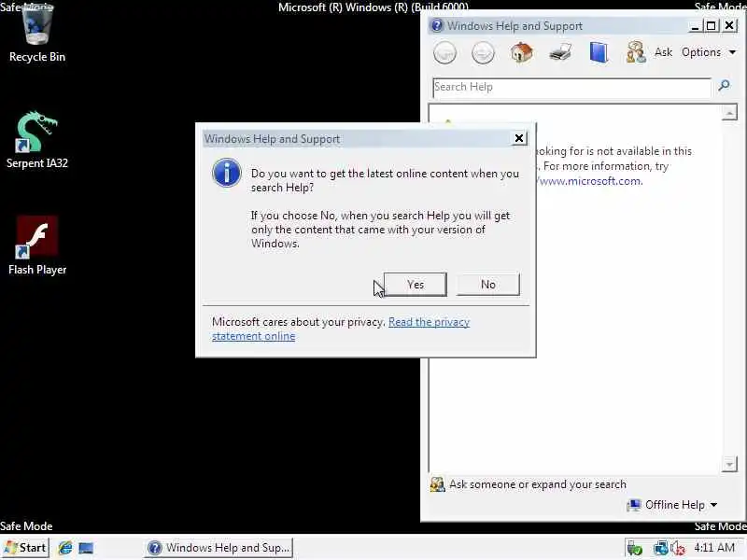Click the Ask label in toolbar
This screenshot has height=560, width=747.
[663, 52]
